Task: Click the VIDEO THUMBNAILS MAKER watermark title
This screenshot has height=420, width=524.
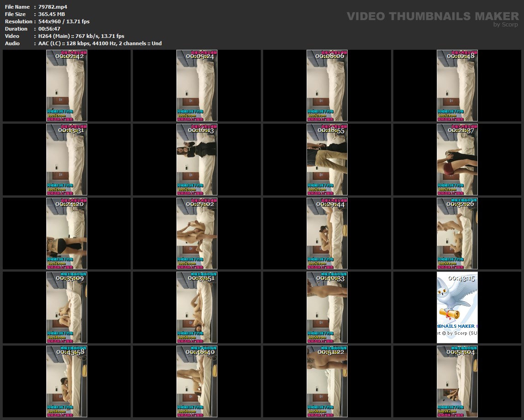Action: pos(432,16)
